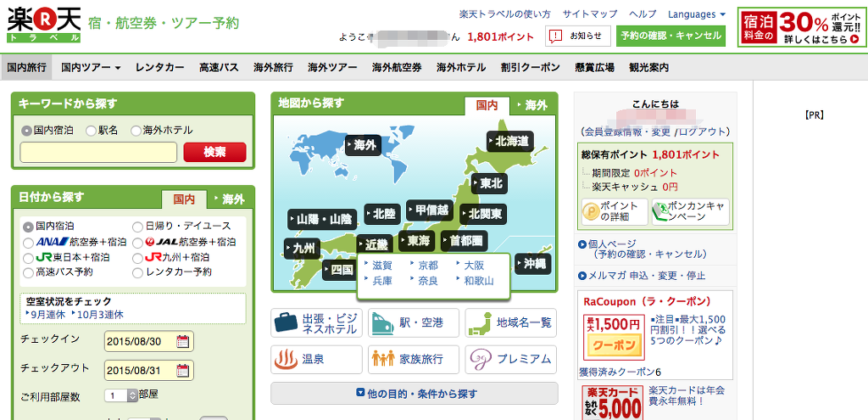Select JR東日本+宿泊 radio button
Image resolution: width=868 pixels, height=420 pixels.
[28, 258]
